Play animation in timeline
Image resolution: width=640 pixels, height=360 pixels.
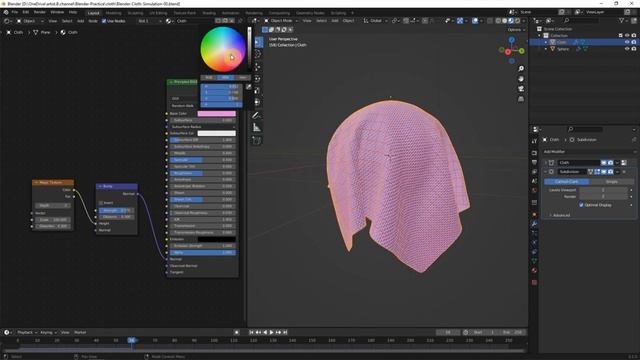click(271, 332)
